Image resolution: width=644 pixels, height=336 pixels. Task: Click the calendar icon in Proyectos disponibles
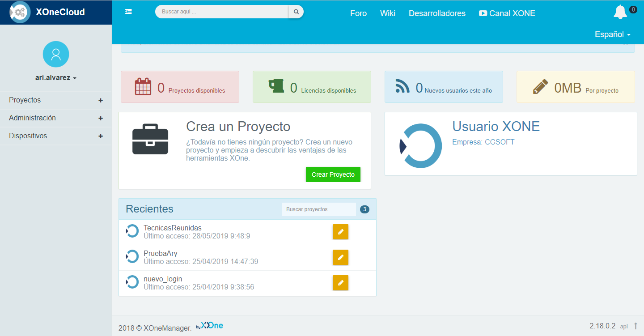[x=143, y=86]
